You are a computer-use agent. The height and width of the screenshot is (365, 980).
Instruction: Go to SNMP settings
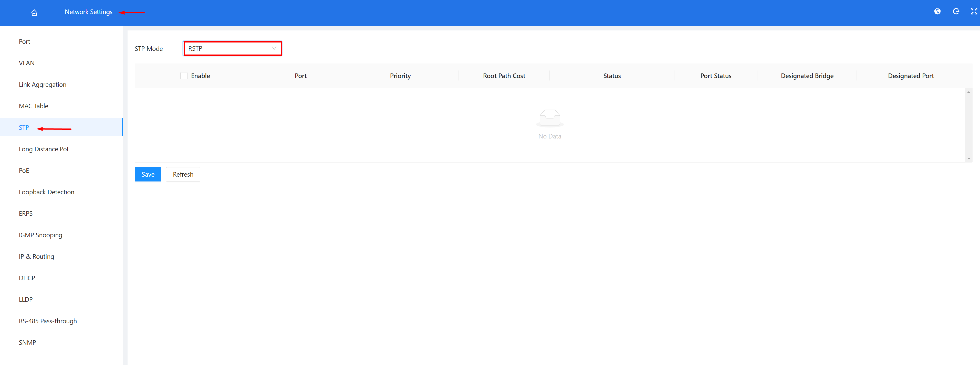[x=27, y=342]
